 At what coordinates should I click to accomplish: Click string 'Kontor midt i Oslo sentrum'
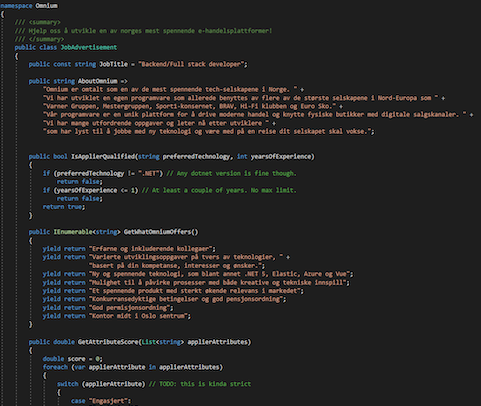pos(138,316)
